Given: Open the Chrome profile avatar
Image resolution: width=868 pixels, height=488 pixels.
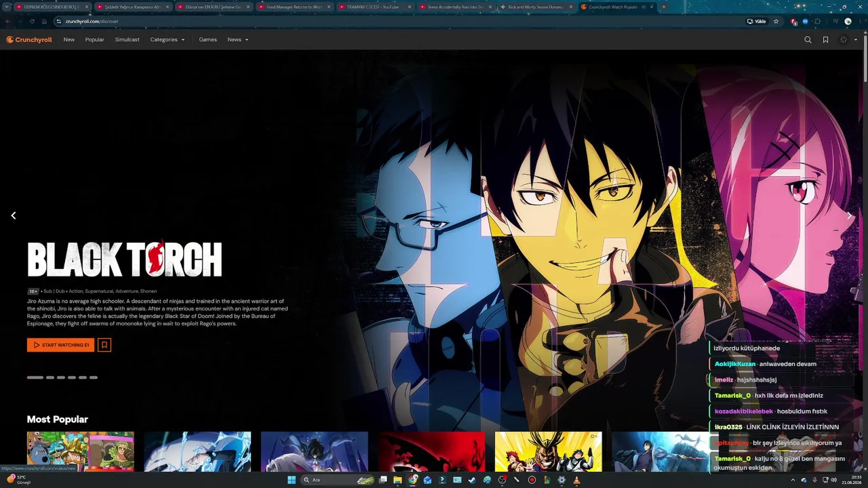Looking at the screenshot, I should (848, 21).
